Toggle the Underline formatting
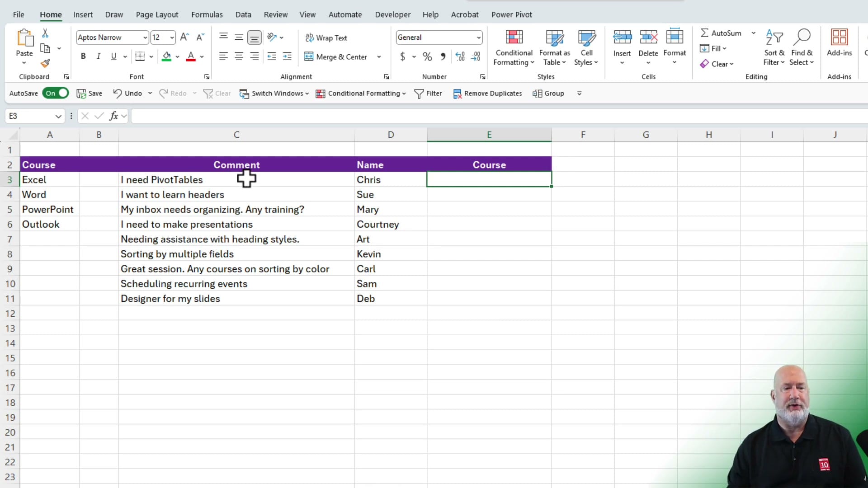Viewport: 868px width, 488px height. click(x=114, y=56)
